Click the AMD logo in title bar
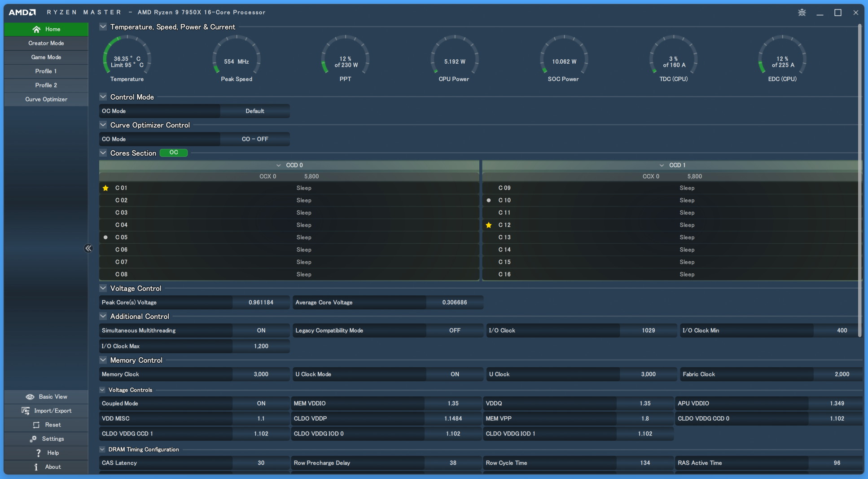This screenshot has height=479, width=868. click(22, 12)
